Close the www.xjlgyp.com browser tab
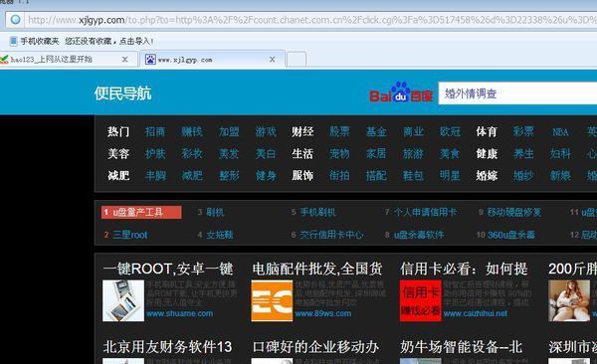 coord(273,60)
